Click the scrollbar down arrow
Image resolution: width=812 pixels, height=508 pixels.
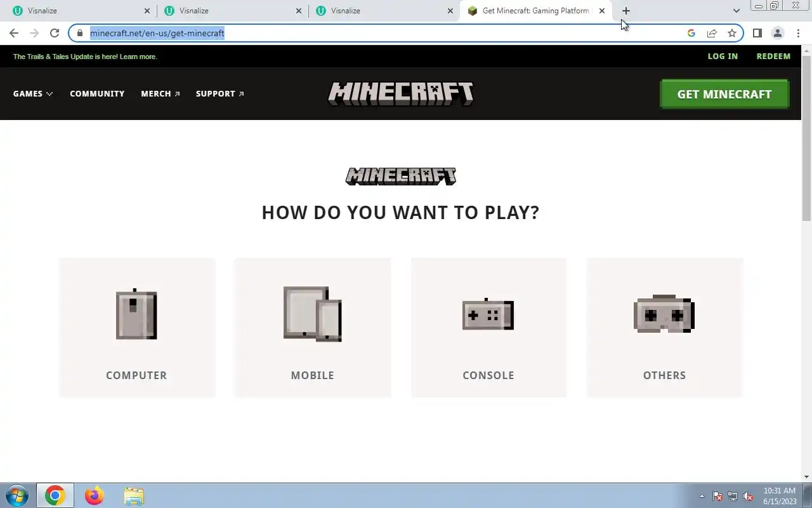coord(806,476)
